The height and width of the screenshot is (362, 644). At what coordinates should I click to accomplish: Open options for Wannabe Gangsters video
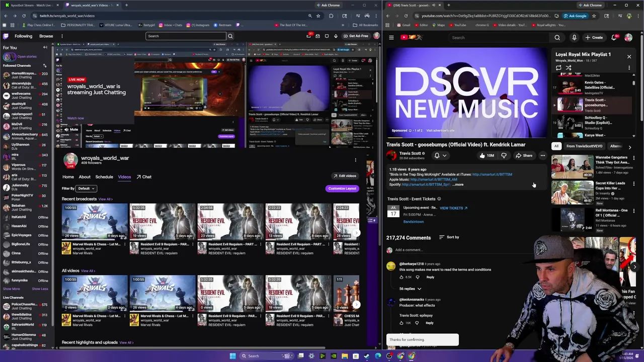[x=634, y=158]
